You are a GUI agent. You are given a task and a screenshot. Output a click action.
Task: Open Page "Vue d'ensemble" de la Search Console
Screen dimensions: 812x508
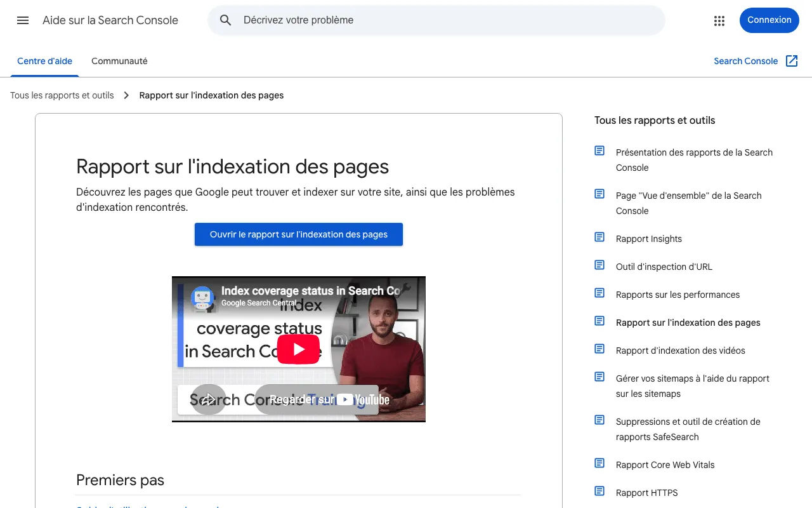[688, 203]
